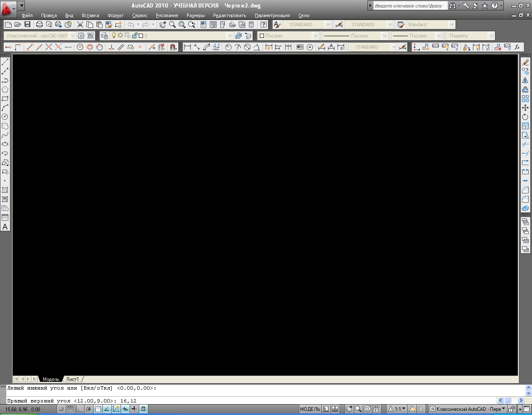Switch to the Лист1 layout tab
The width and height of the screenshot is (532, 415).
click(x=72, y=379)
